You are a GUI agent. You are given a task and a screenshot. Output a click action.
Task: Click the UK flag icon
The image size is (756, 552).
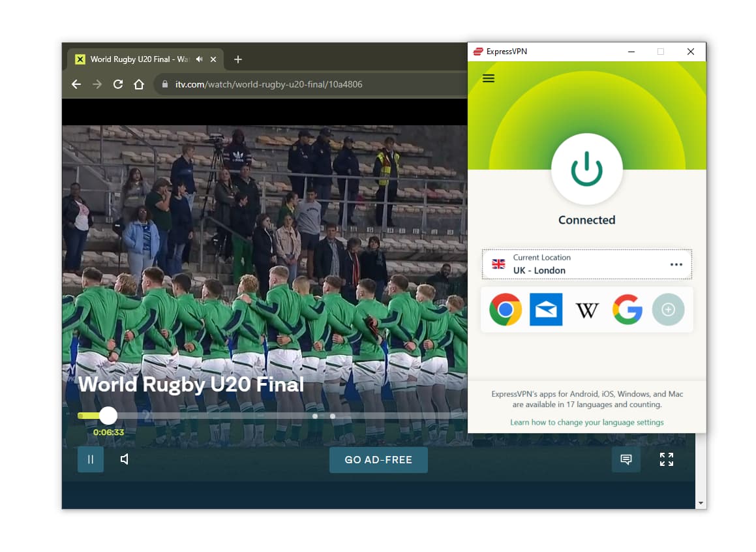498,264
